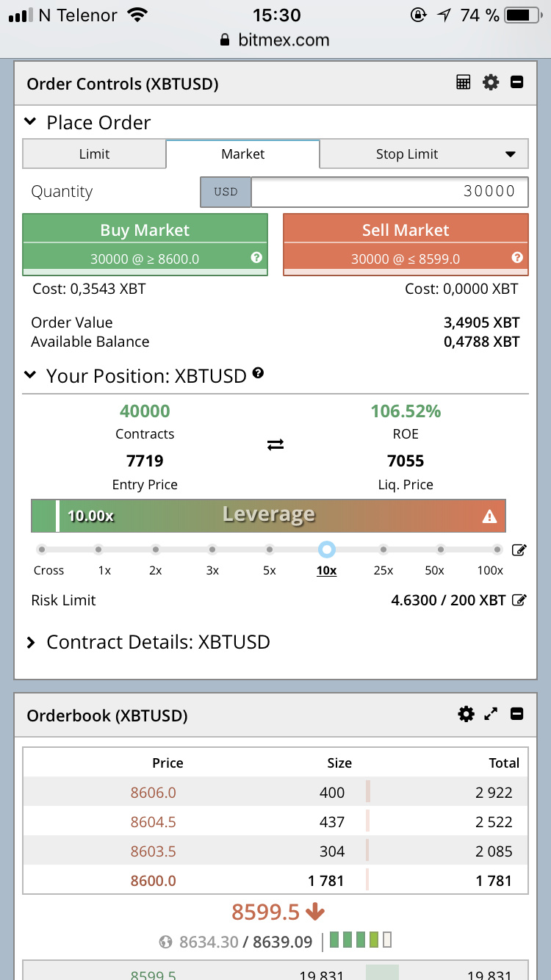
Task: Click the Quantity input field
Action: pos(389,192)
